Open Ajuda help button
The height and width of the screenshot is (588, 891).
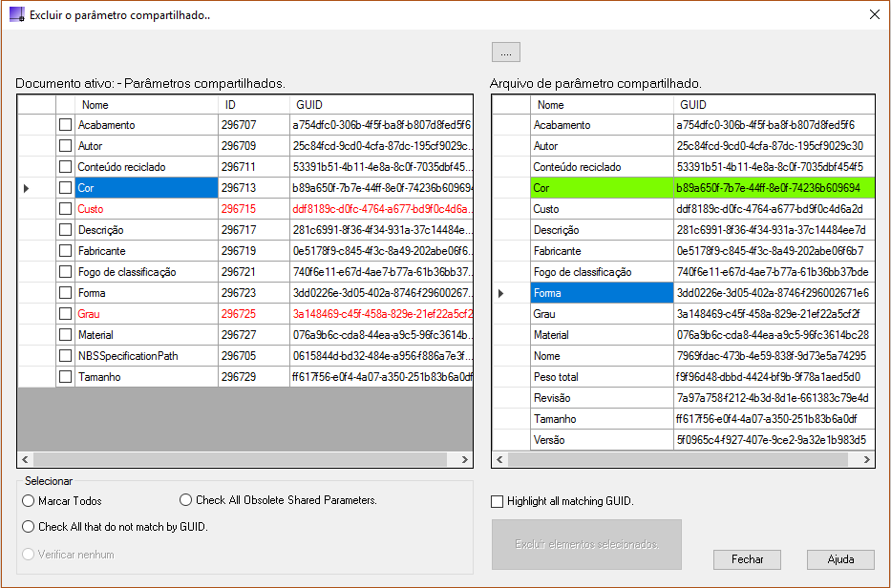pos(840,559)
